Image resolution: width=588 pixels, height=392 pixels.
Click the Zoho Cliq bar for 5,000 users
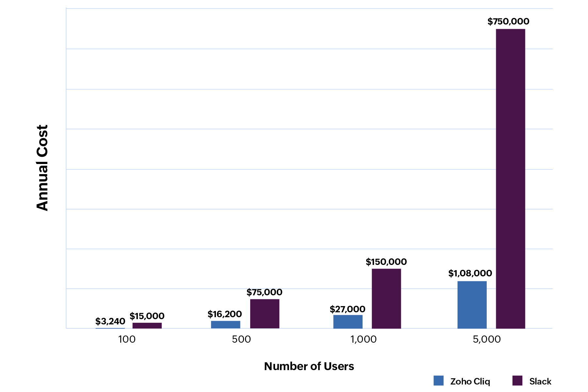pos(472,304)
